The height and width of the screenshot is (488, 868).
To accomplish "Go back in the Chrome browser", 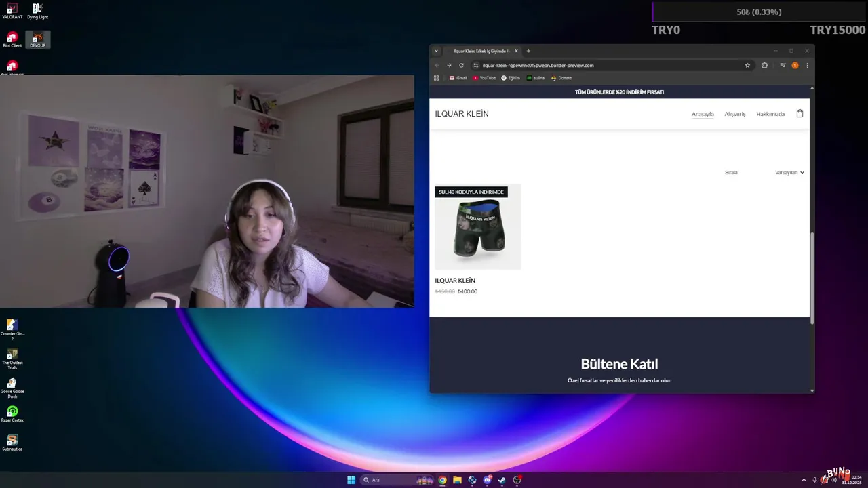I will [437, 66].
